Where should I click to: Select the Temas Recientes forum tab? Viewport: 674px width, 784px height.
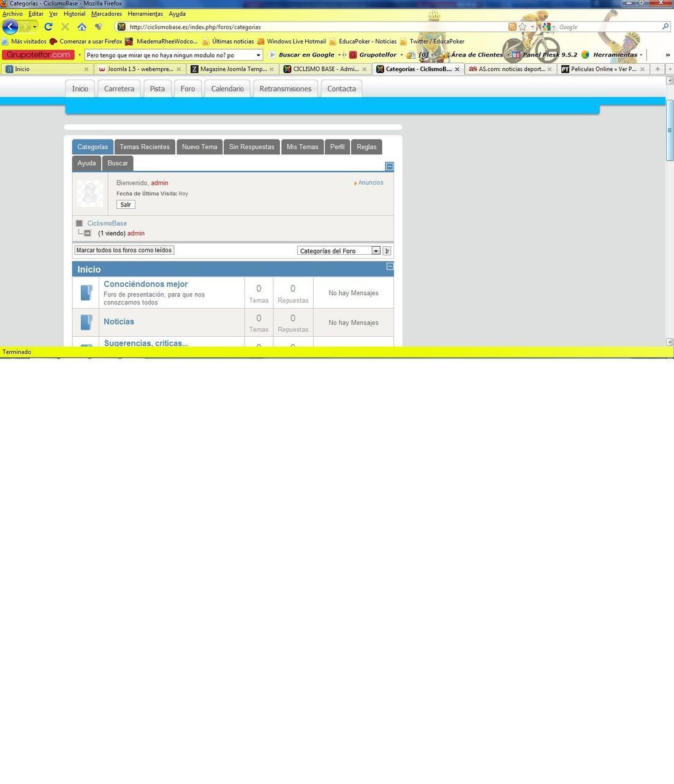tap(145, 147)
